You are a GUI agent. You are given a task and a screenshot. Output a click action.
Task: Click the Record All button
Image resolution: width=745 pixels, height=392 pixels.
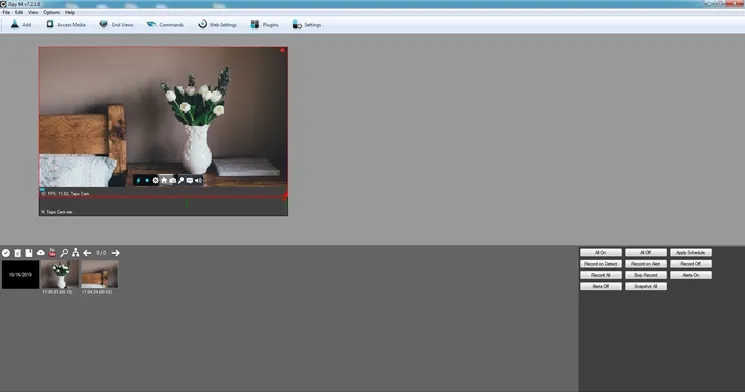click(601, 275)
